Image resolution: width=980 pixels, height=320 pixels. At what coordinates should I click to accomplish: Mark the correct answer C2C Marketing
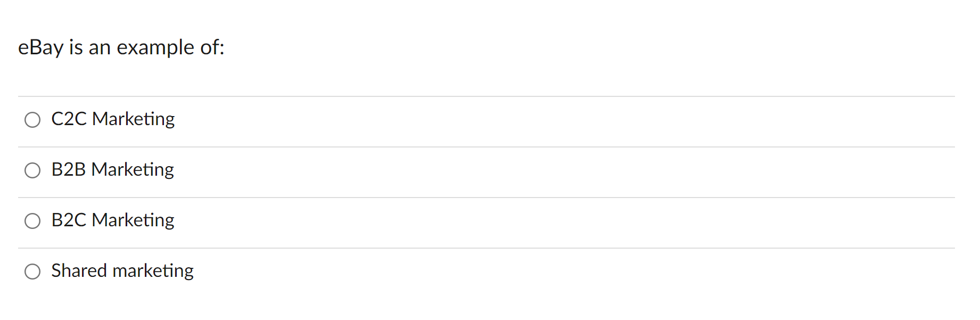pos(32,120)
